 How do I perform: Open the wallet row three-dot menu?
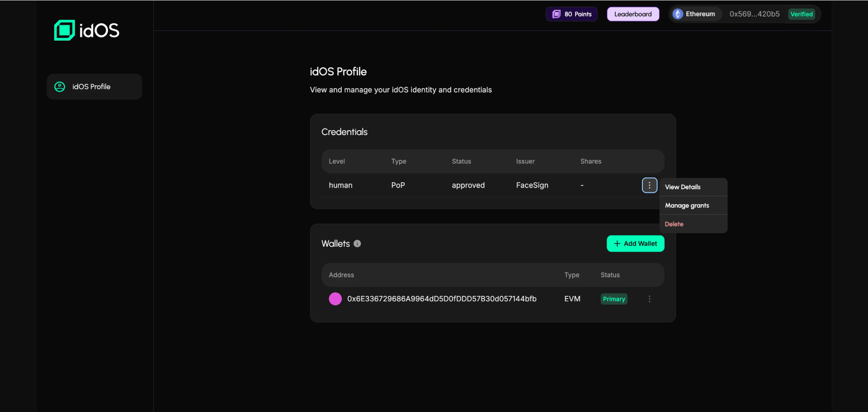coord(649,299)
